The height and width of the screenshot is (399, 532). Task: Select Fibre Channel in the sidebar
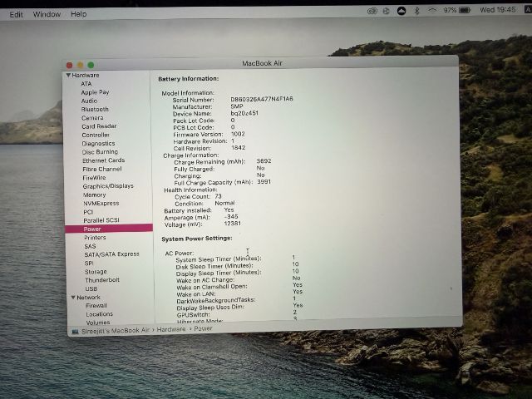click(102, 169)
